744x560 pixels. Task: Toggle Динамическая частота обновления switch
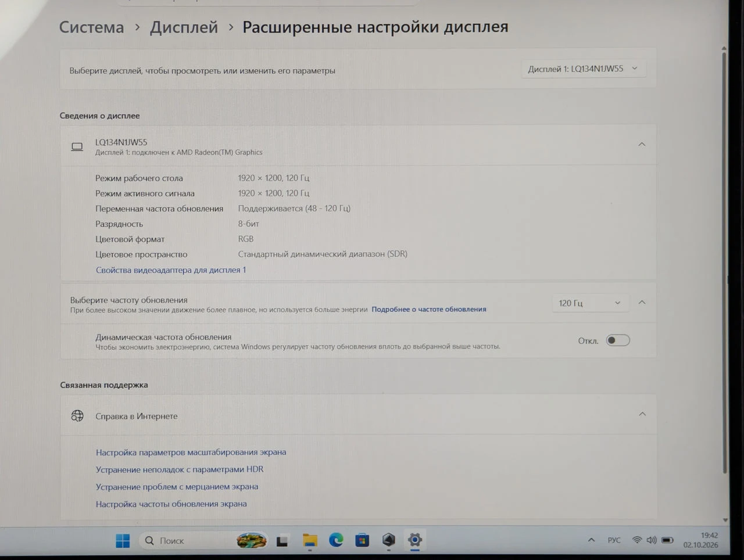[618, 340]
